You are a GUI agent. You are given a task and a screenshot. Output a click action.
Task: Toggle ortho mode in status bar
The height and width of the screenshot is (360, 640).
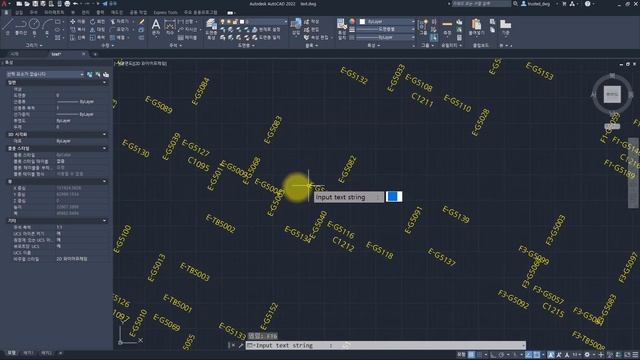click(493, 355)
